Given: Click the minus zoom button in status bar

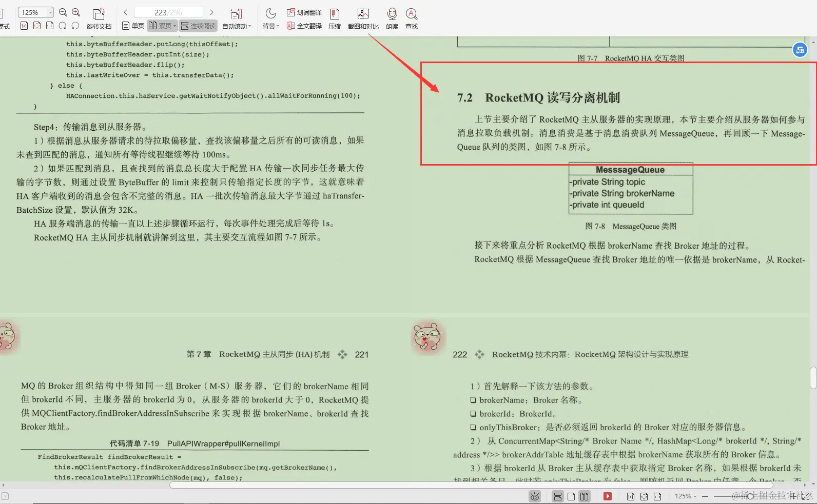Looking at the screenshot, I should (x=705, y=496).
